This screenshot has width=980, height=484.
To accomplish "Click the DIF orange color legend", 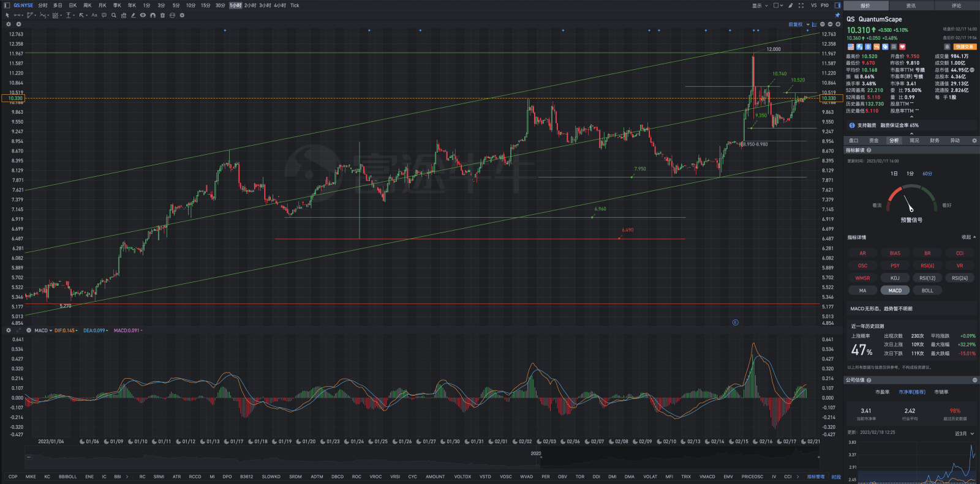I will click(66, 330).
